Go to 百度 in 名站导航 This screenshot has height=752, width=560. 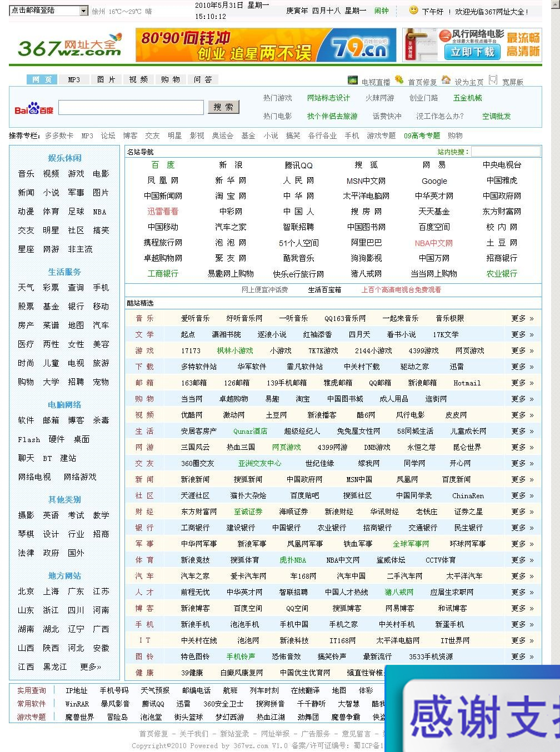click(x=163, y=165)
